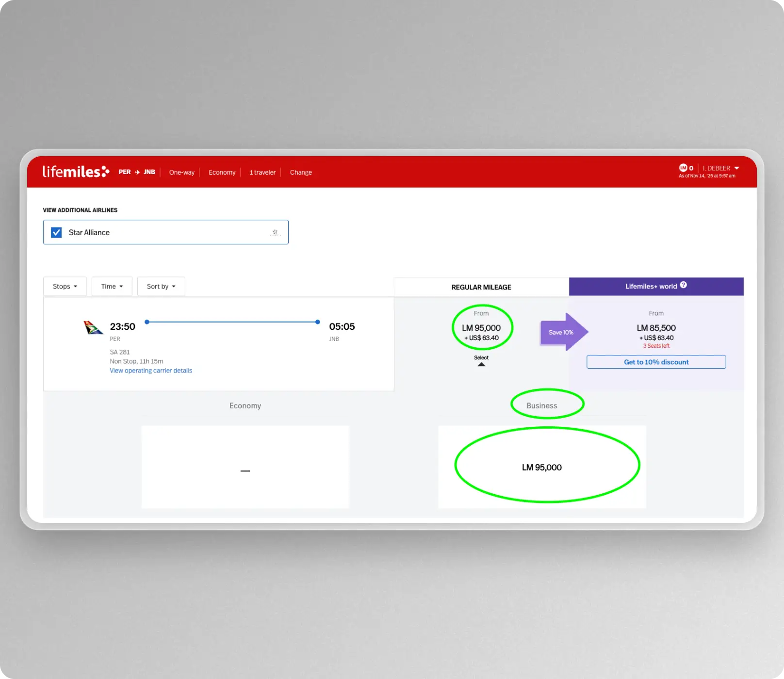The image size is (784, 679).
Task: Click the balance date stamp in header
Action: (x=707, y=176)
